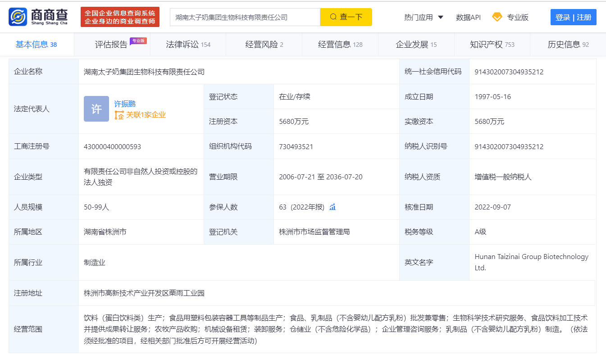
Task: Click the 63 (2022年报) insured count
Action: [x=302, y=207]
